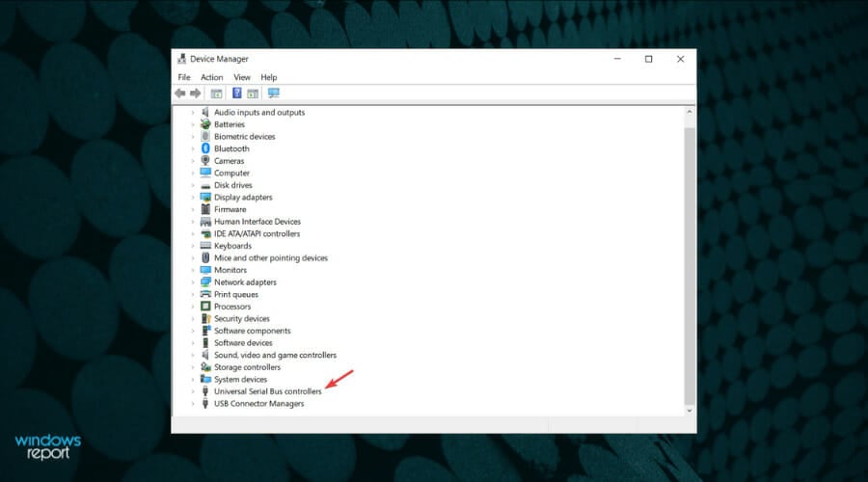The width and height of the screenshot is (868, 482).
Task: Click the Batteries category icon
Action: point(205,124)
